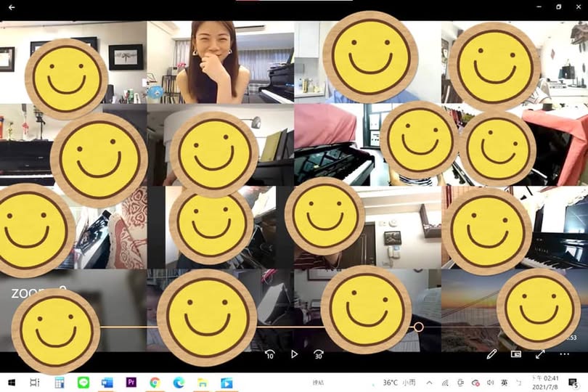Open Microsoft Edge from the taskbar
588x392 pixels.
[179, 383]
